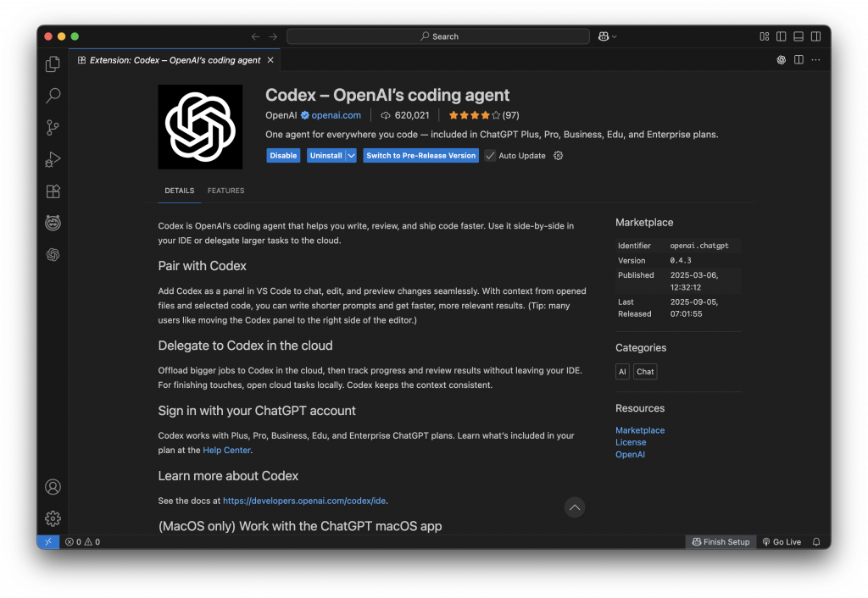Click the scroll-to-top arrow button
The image size is (868, 598).
tap(575, 507)
